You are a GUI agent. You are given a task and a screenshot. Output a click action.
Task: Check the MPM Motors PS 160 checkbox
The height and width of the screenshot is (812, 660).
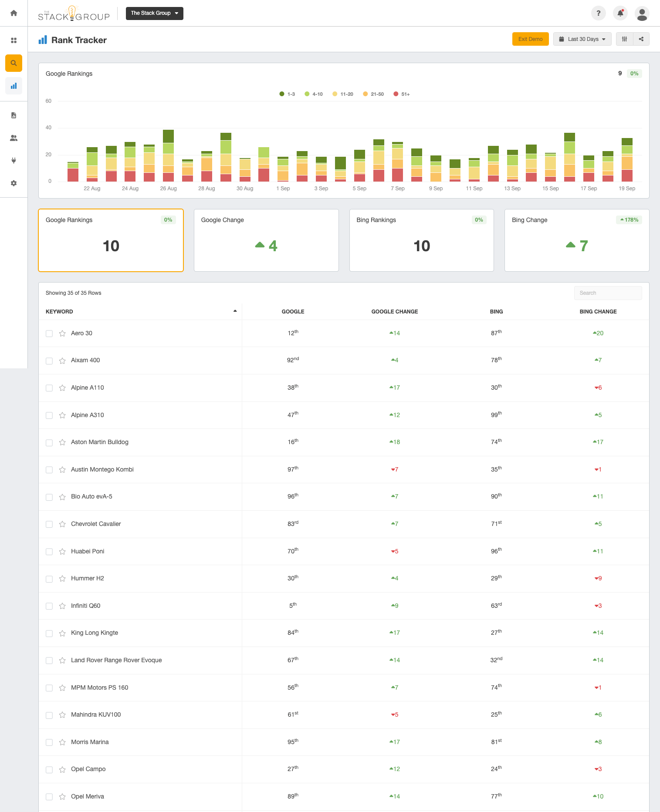[49, 688]
